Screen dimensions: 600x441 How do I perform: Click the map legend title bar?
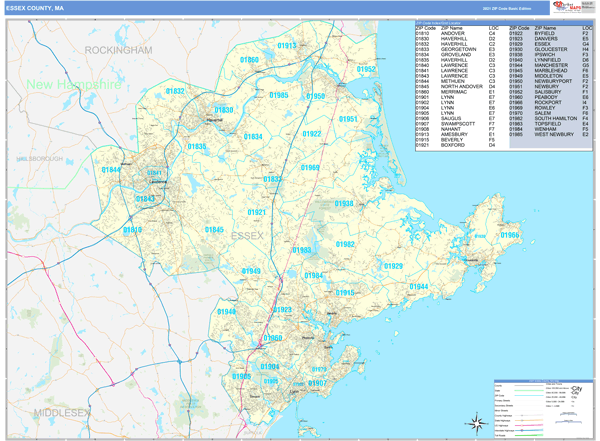click(x=541, y=380)
